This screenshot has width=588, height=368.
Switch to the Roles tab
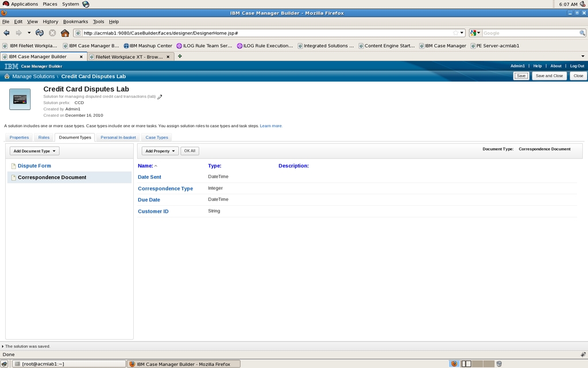44,137
